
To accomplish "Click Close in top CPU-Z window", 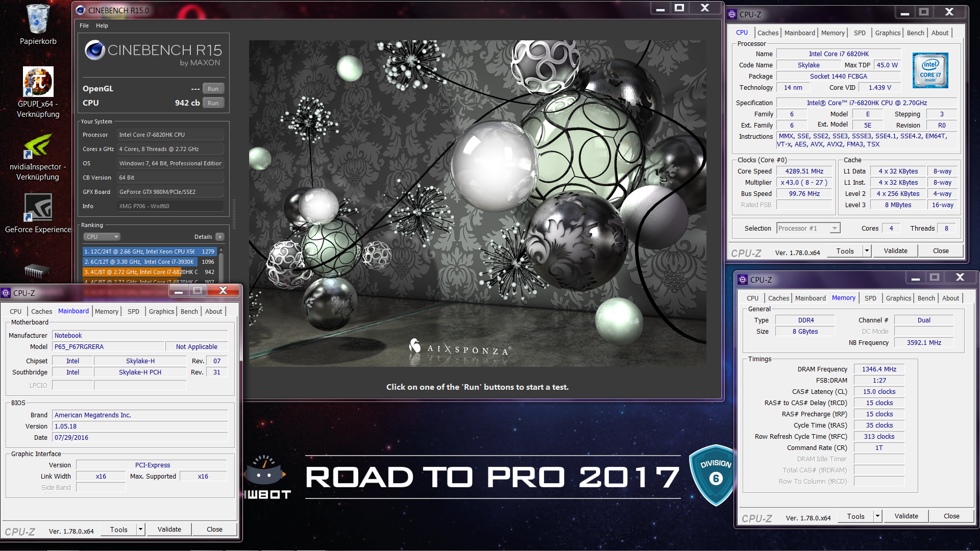I will pyautogui.click(x=941, y=251).
